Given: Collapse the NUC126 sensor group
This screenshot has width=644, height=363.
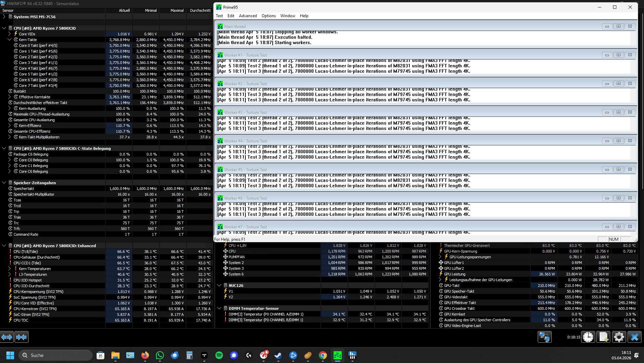Looking at the screenshot, I should tap(219, 285).
